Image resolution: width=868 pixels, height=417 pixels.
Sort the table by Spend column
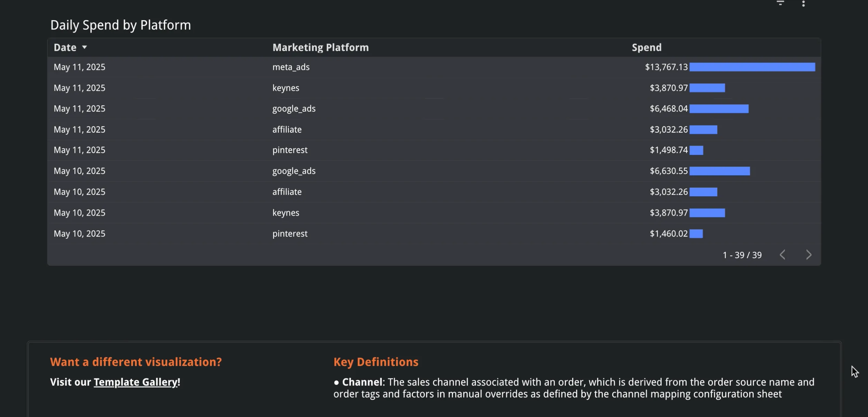646,47
